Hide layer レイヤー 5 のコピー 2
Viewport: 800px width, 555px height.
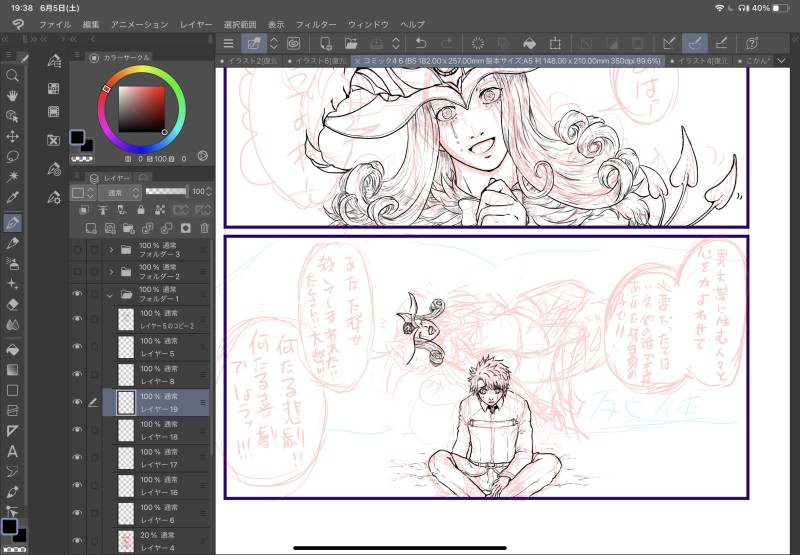77,319
